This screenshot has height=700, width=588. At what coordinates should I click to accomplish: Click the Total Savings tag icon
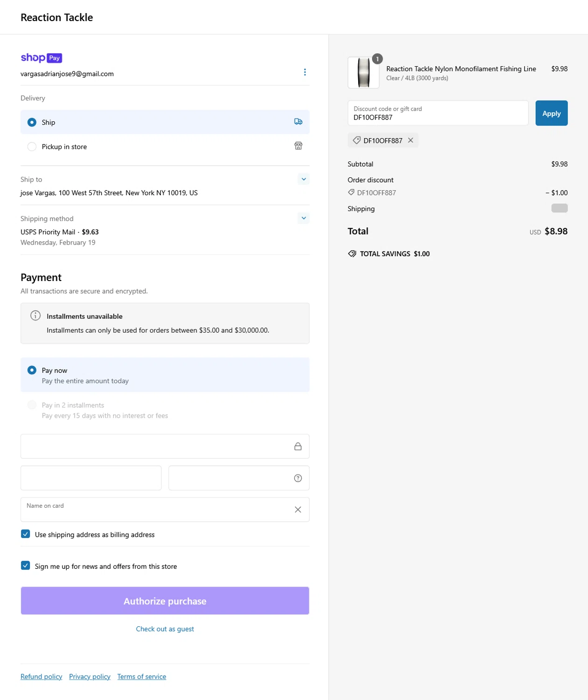352,254
